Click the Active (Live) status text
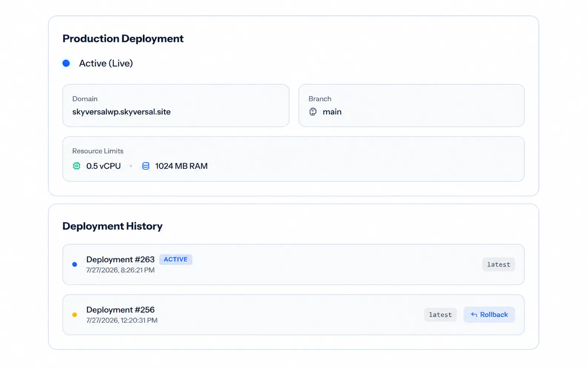The height and width of the screenshot is (368, 588). (x=106, y=63)
